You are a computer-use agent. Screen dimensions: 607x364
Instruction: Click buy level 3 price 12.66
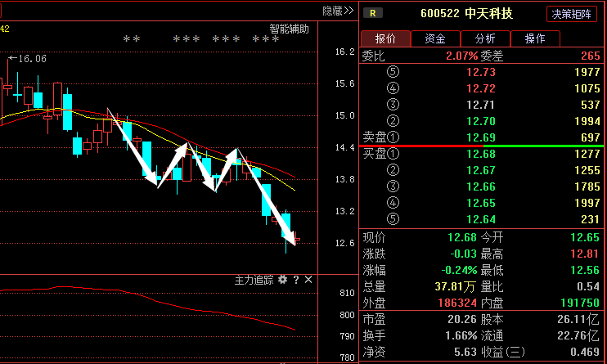(481, 186)
